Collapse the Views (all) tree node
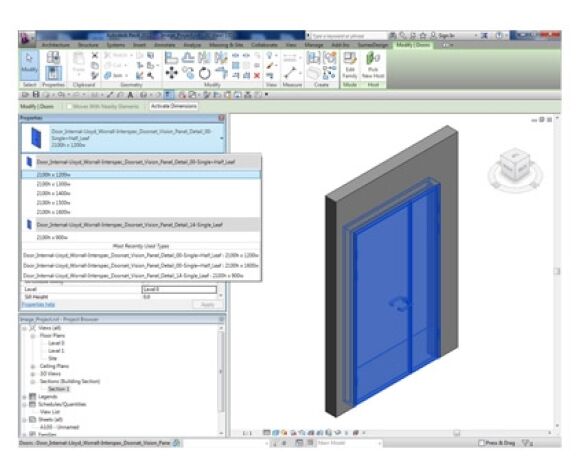 [25, 328]
